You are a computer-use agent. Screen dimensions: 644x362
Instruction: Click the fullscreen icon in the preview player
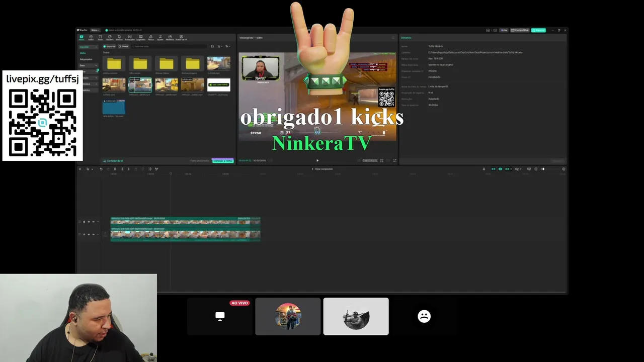coord(394,160)
